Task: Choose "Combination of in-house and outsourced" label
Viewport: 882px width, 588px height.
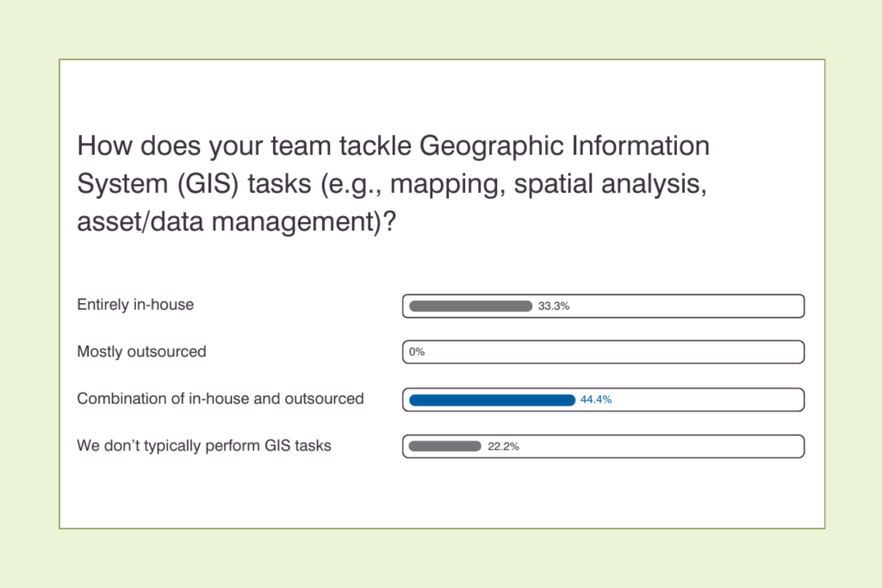Action: pos(220,399)
